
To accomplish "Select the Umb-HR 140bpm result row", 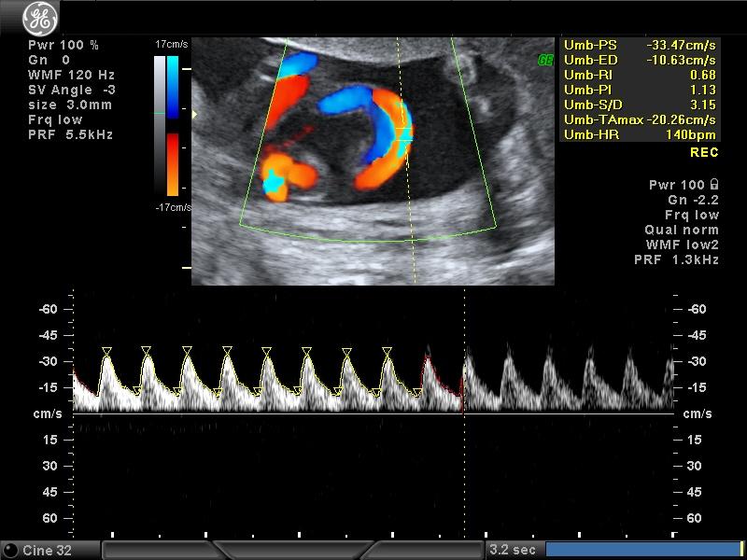I will click(x=640, y=134).
